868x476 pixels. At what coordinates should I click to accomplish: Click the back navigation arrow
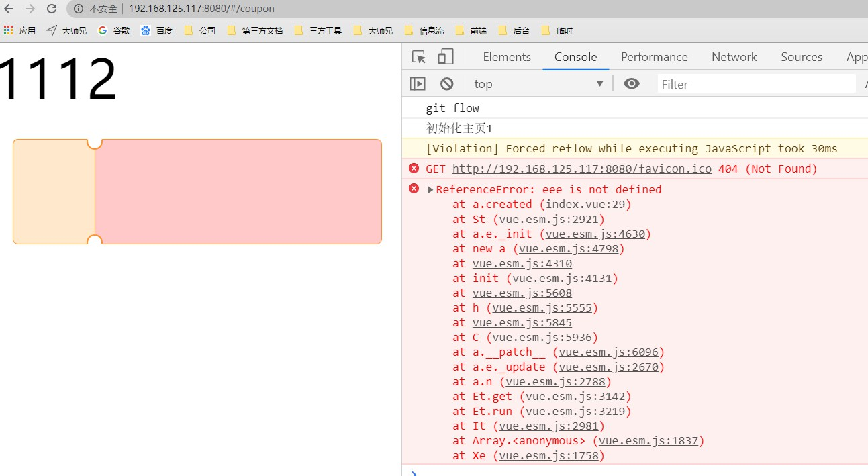point(11,9)
